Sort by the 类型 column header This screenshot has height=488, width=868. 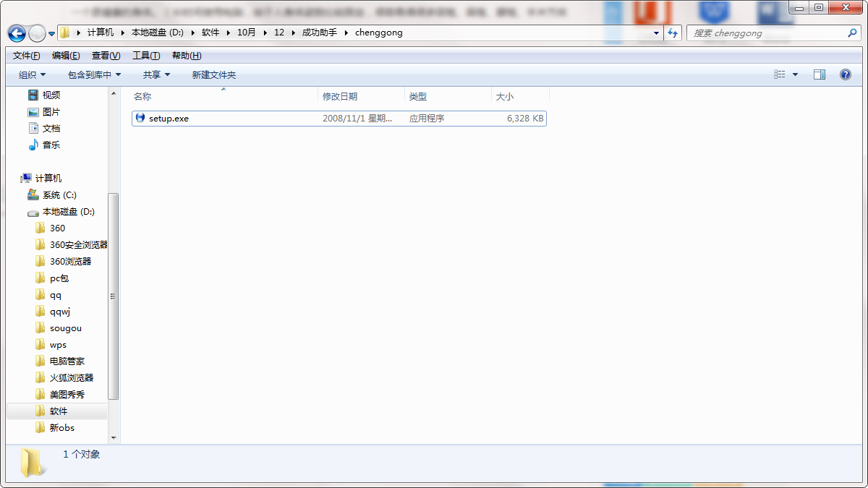(x=448, y=96)
